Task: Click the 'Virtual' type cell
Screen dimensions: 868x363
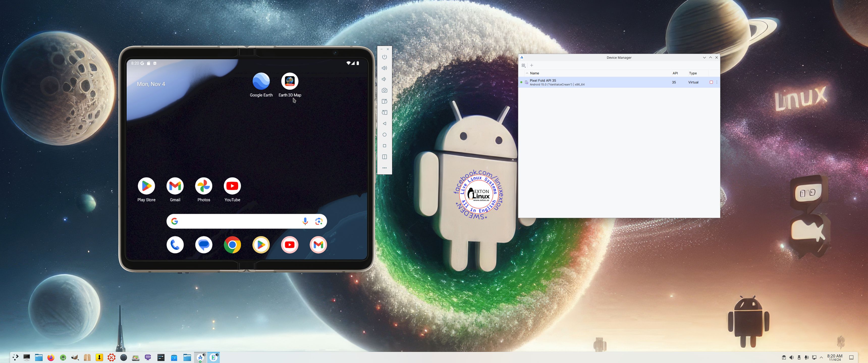Action: coord(693,82)
